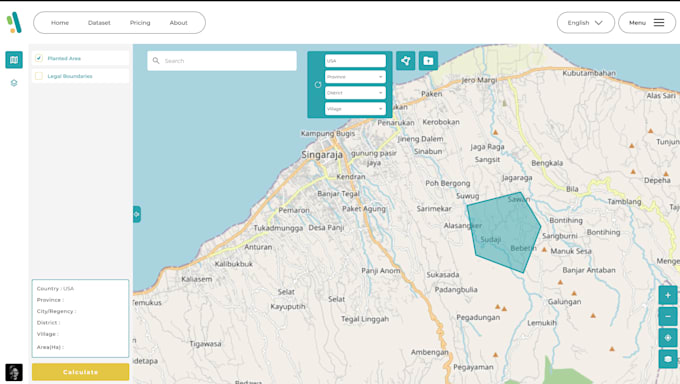Open the Dataset nav item
Image resolution: width=680 pixels, height=384 pixels.
99,23
